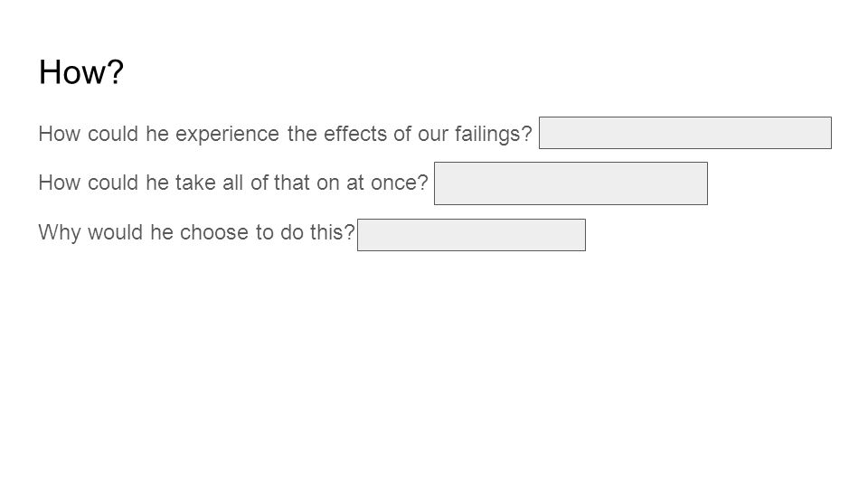This screenshot has width=868, height=488.
Task: Place cursor on the word "this?"
Action: [332, 232]
